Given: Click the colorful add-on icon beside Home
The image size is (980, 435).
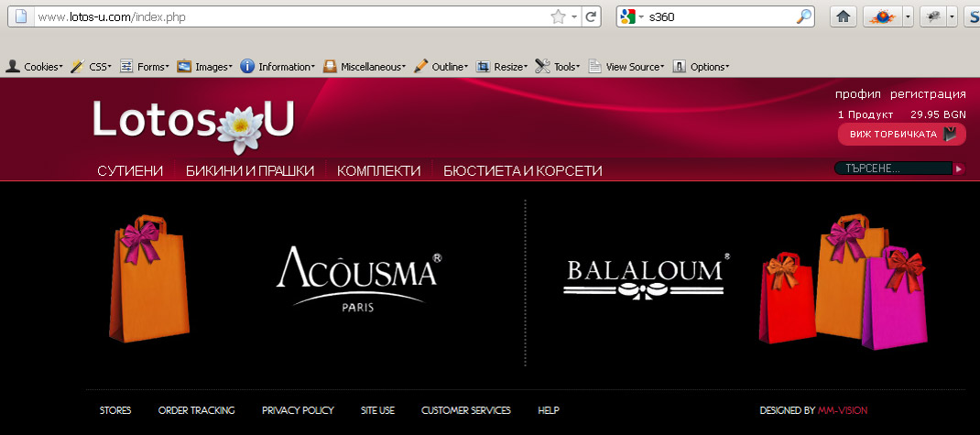Looking at the screenshot, I should [882, 16].
